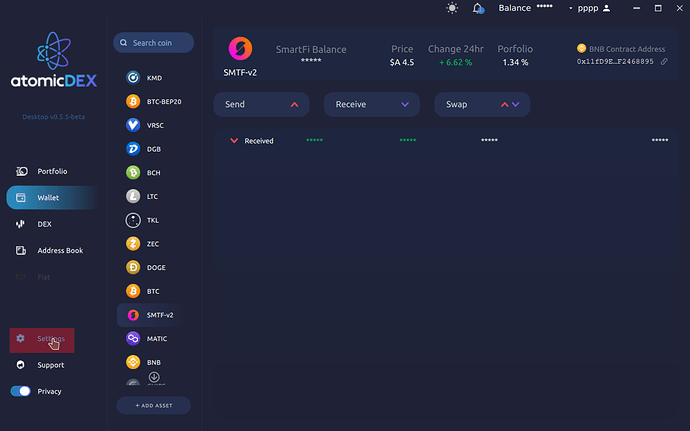Click the 0x11fD9E…F2468895 contract address
This screenshot has height=431, width=690.
615,62
